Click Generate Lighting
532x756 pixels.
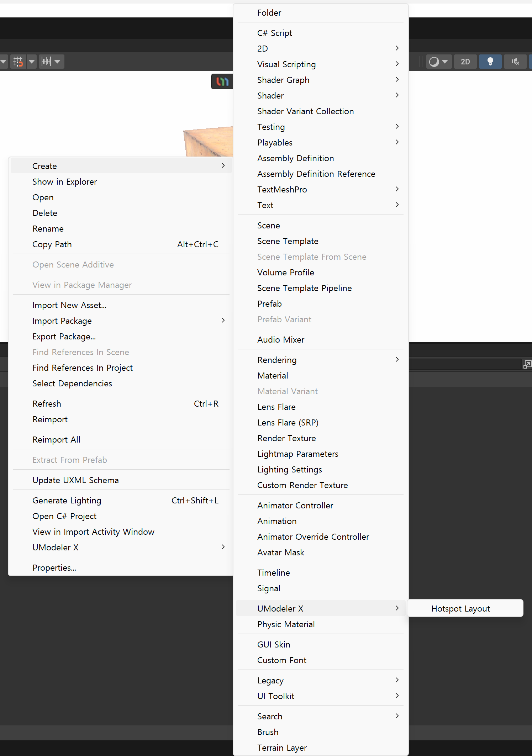tap(121, 501)
